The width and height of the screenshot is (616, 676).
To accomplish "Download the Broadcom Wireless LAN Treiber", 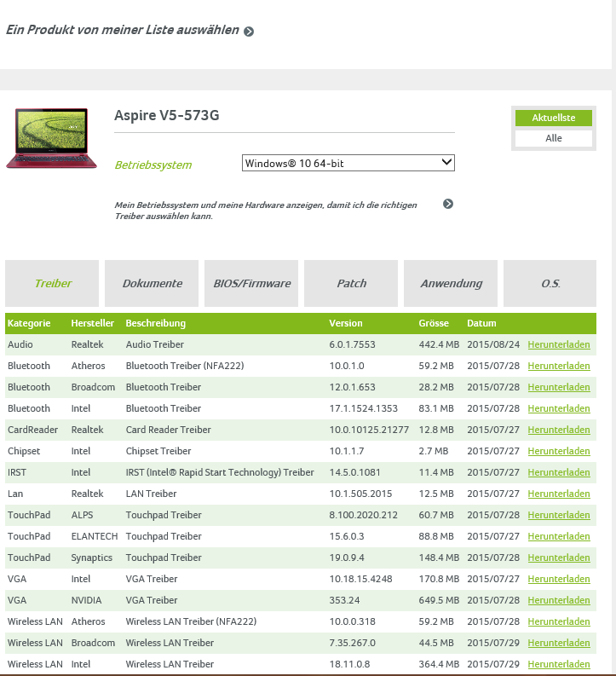I will click(559, 643).
